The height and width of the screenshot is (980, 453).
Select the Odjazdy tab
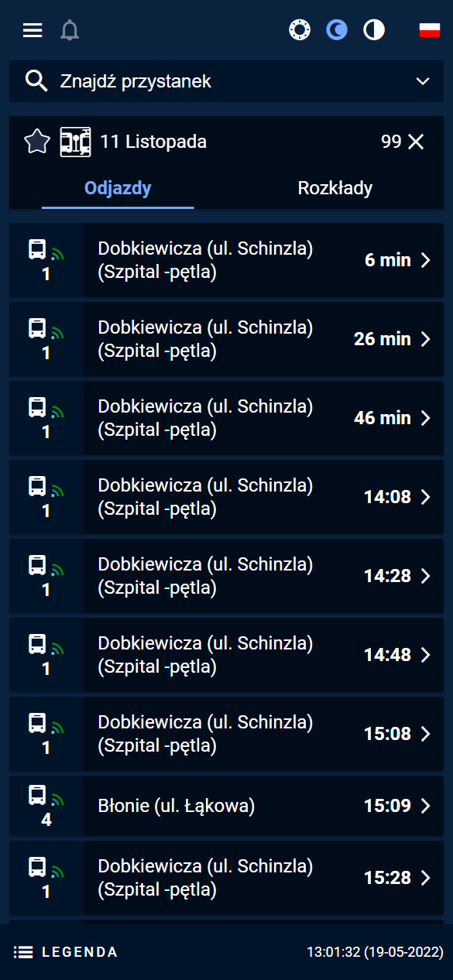click(x=118, y=188)
